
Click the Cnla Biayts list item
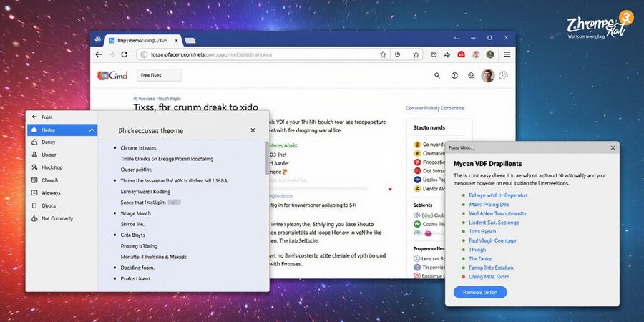tap(132, 235)
